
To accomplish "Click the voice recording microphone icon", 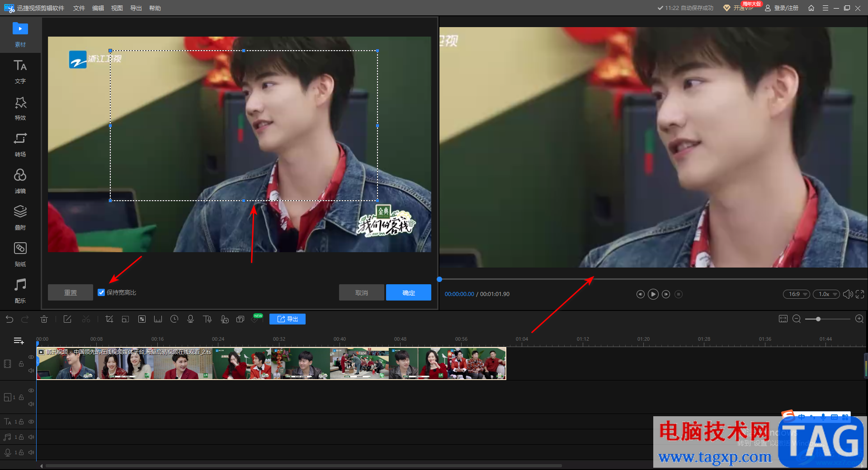I will pos(190,320).
